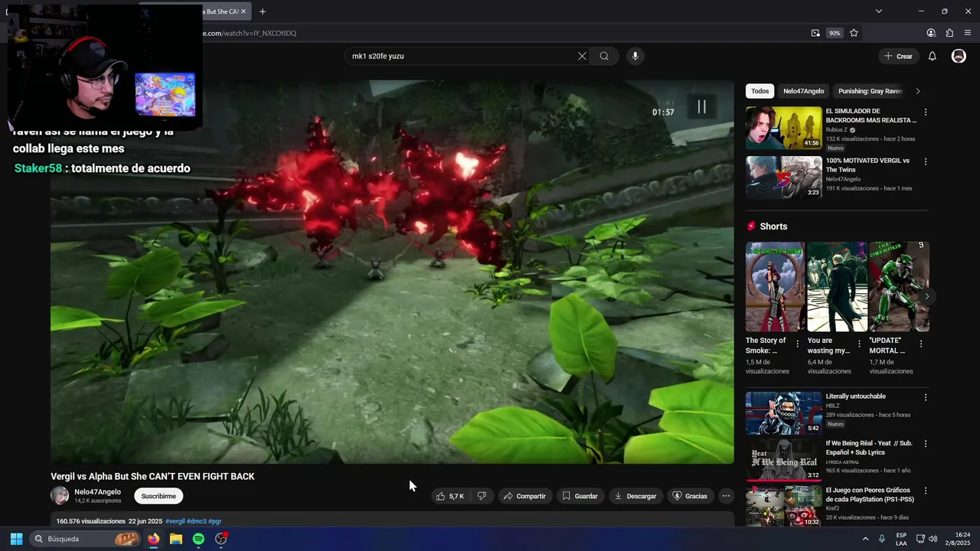Click the Windows Start button
Screen dimensions: 980x551
[x=16, y=539]
